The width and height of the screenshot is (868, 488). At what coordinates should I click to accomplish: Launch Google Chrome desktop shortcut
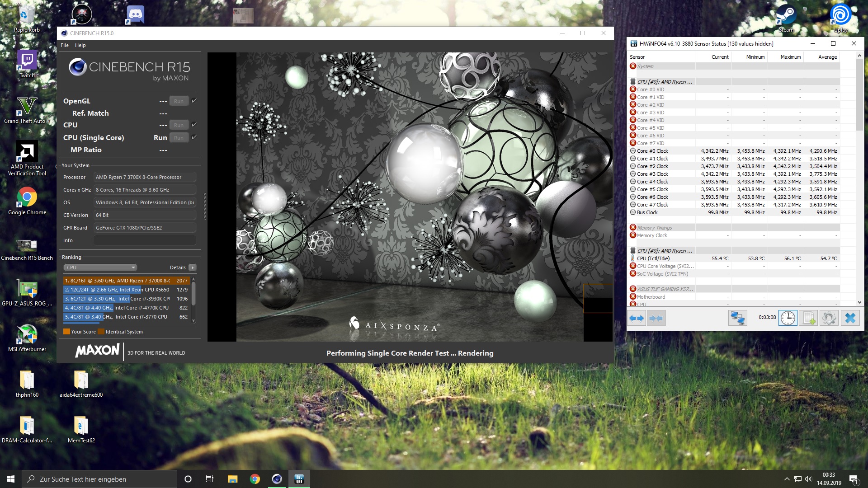(27, 201)
